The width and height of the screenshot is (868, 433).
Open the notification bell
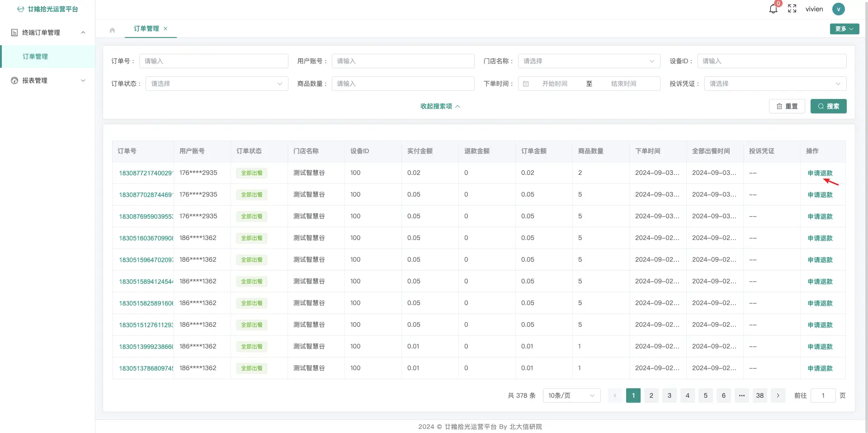pos(773,9)
